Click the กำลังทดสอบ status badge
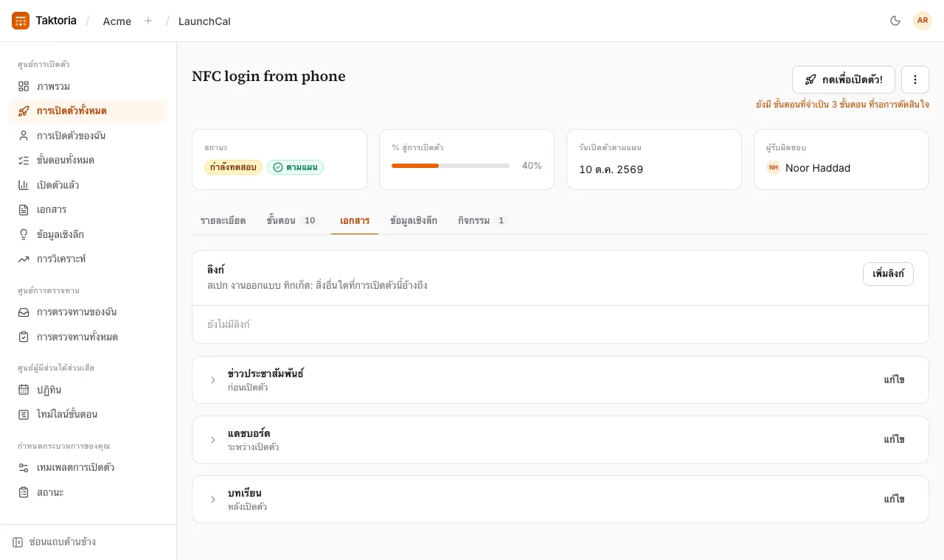The height and width of the screenshot is (560, 944). (x=233, y=167)
